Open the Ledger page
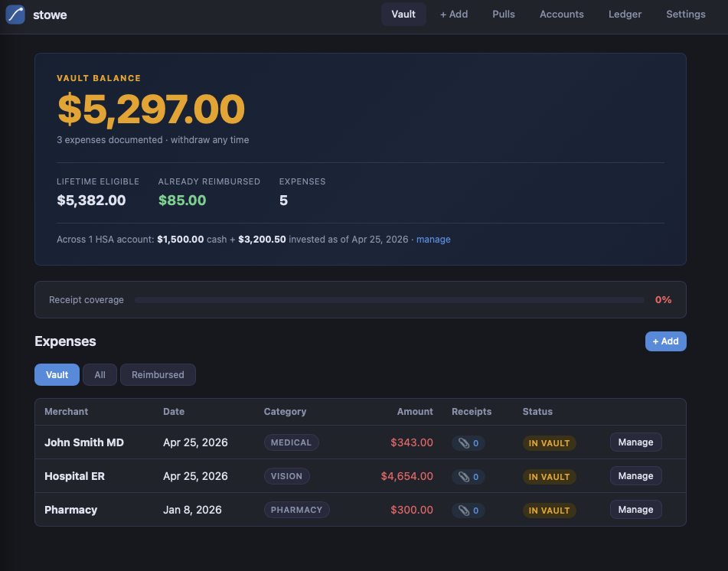Screen dimensions: 728x571 625,15
